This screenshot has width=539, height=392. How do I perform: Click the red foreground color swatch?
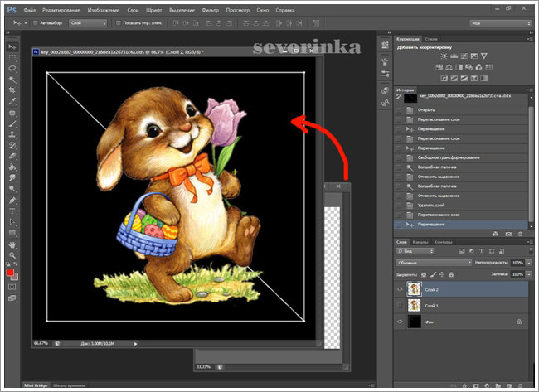(x=10, y=271)
